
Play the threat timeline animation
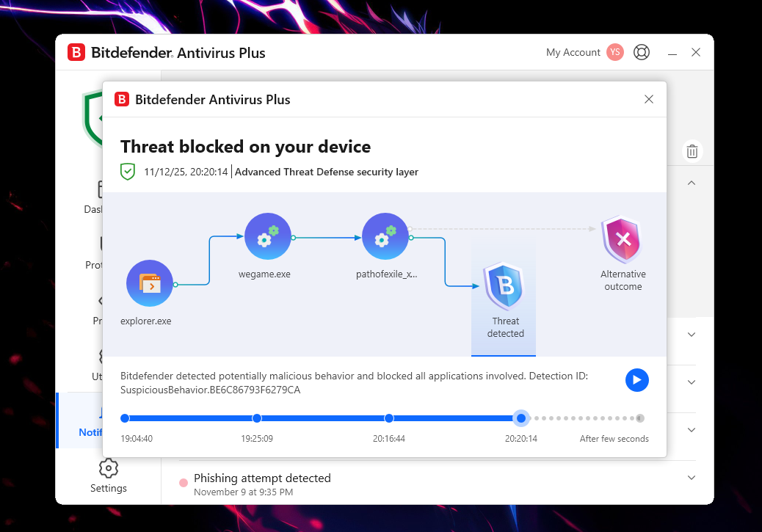[x=636, y=380]
